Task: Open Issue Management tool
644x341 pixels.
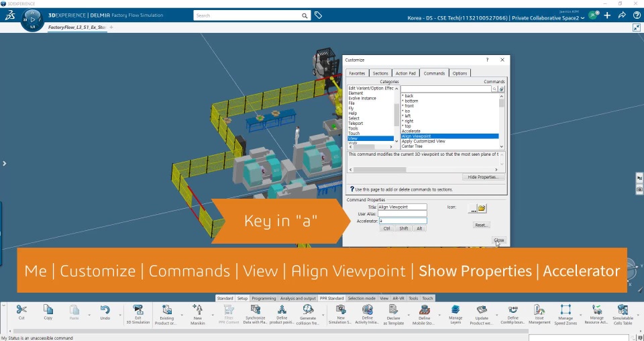Action: [x=539, y=309]
